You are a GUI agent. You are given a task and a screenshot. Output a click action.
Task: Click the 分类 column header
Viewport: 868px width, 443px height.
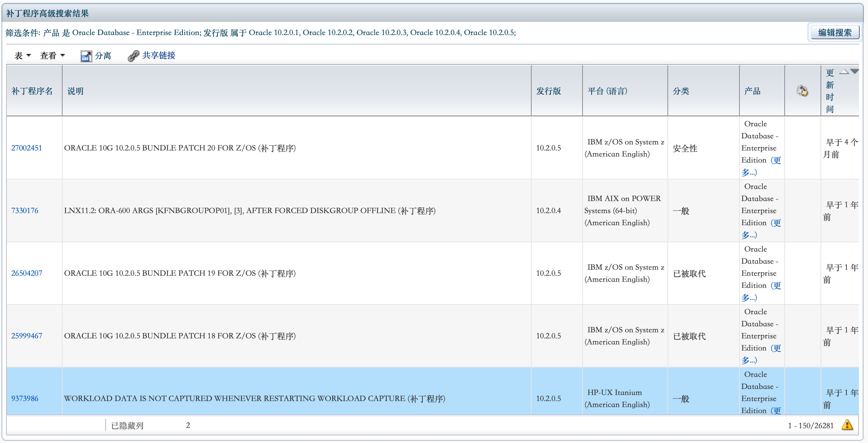pos(681,91)
